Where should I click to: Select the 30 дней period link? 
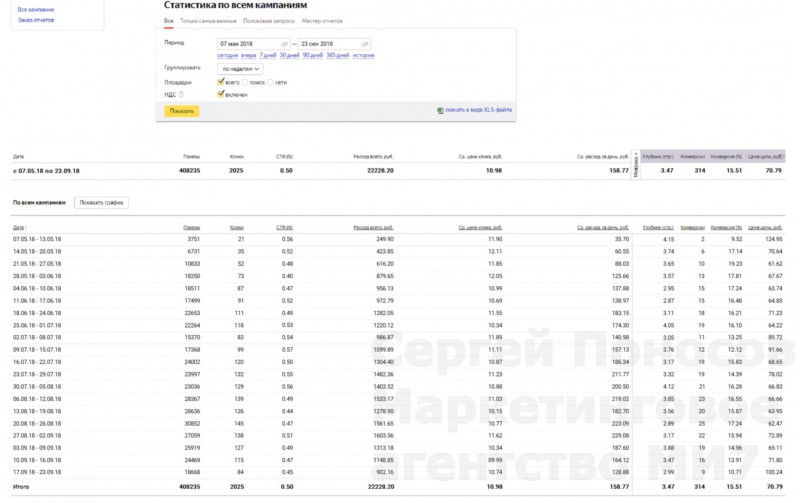click(x=289, y=55)
